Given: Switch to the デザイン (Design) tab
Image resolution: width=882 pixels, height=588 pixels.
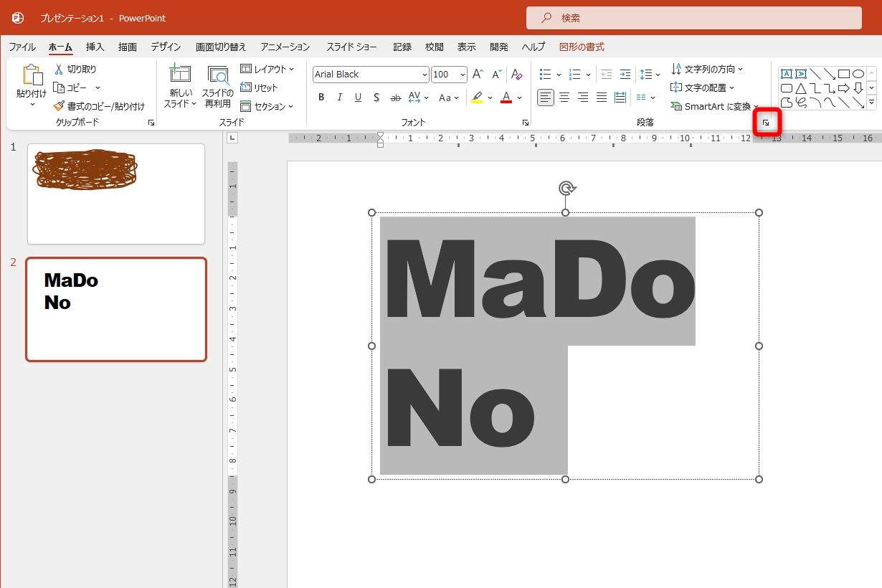Looking at the screenshot, I should point(166,47).
